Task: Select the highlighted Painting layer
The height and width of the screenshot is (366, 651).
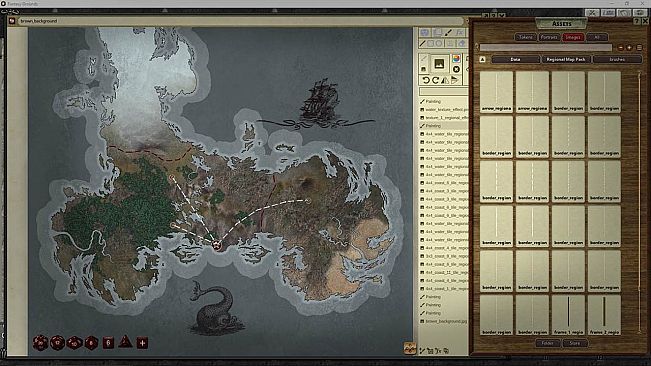Action: click(443, 126)
